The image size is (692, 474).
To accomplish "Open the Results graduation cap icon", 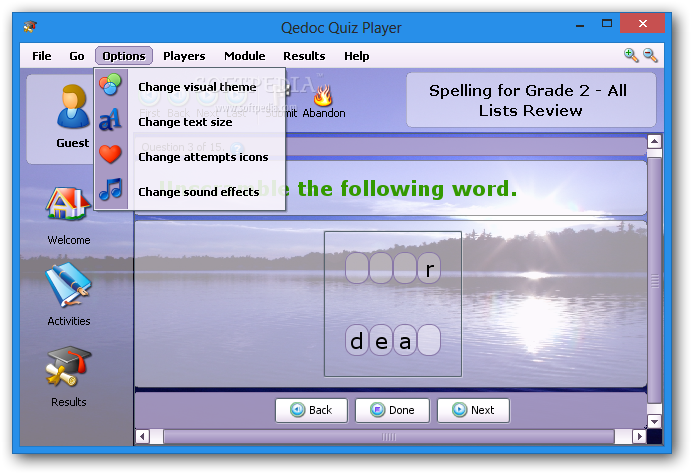I will pyautogui.click(x=68, y=367).
